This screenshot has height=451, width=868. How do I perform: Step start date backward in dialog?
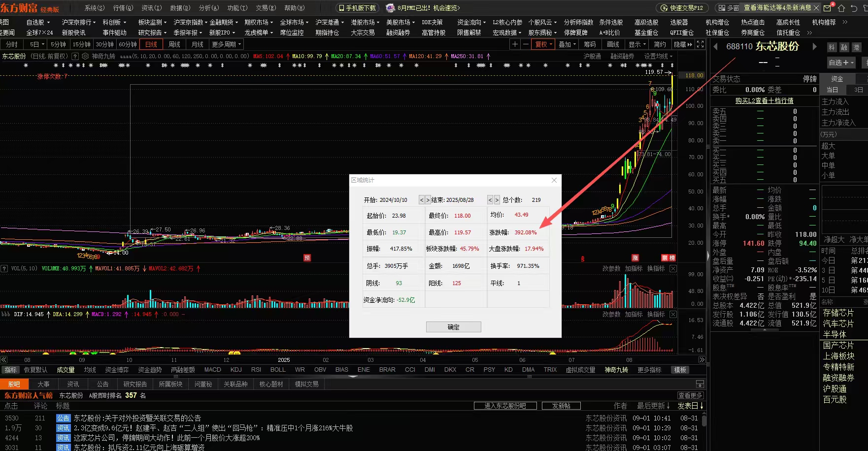(422, 200)
